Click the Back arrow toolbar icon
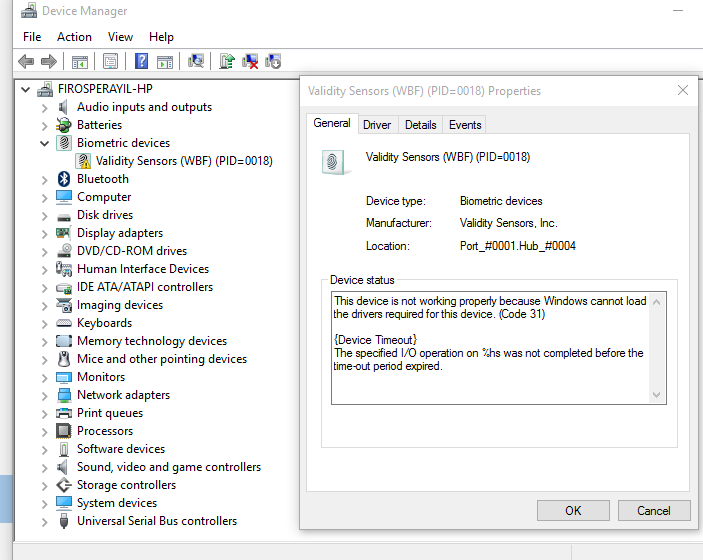703x560 pixels. 26,61
